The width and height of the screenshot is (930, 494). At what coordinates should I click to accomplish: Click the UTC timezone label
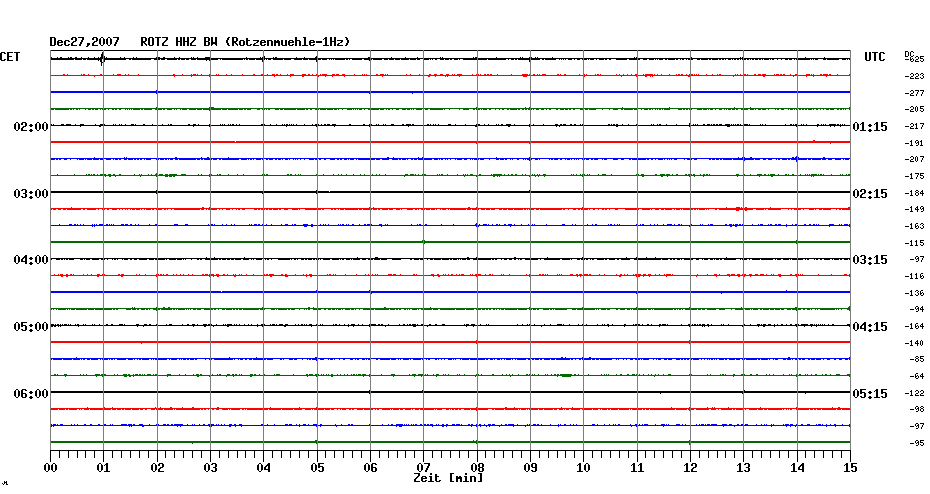click(x=875, y=57)
